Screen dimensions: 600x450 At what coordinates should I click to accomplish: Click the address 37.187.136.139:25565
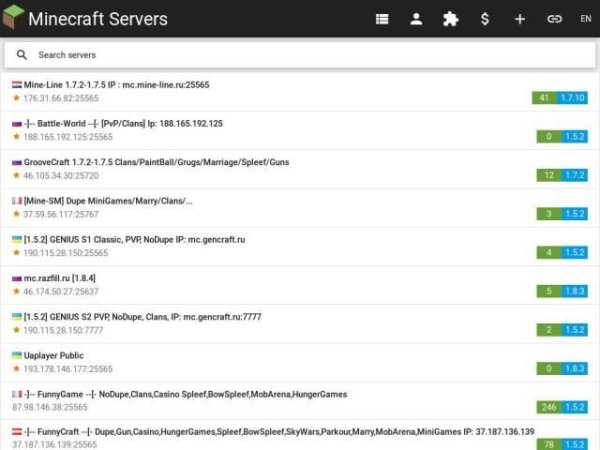click(x=54, y=444)
